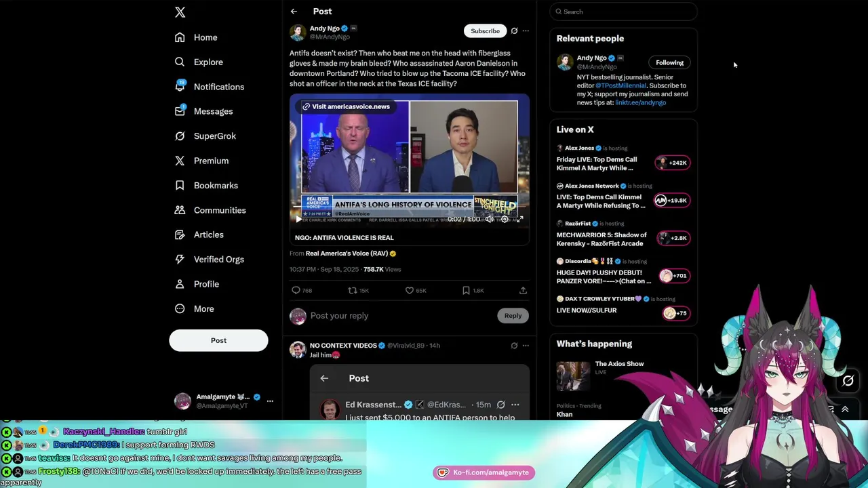Image resolution: width=868 pixels, height=488 pixels.
Task: Visit americasvoice.news link on video
Action: coord(346,106)
